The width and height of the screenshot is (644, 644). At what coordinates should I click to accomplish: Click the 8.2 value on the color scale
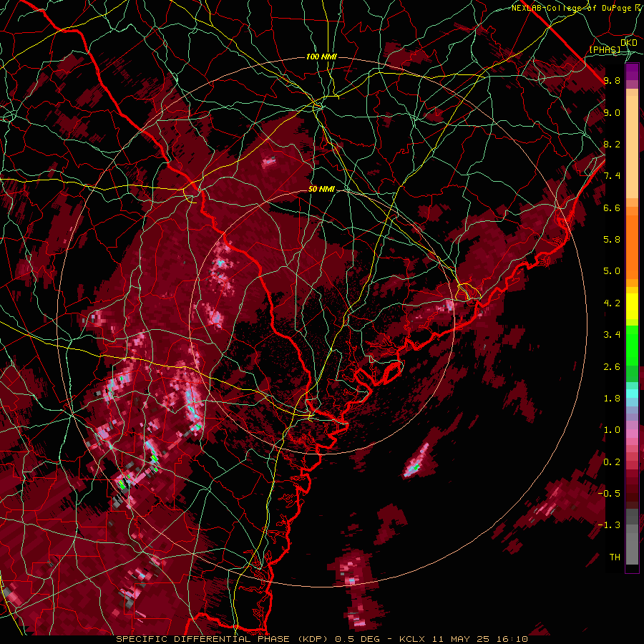click(x=612, y=144)
